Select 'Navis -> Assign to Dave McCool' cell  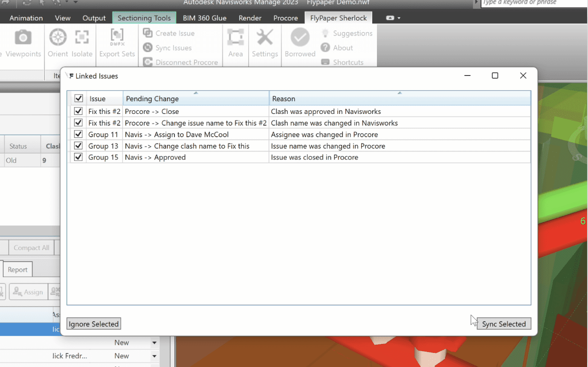click(196, 134)
